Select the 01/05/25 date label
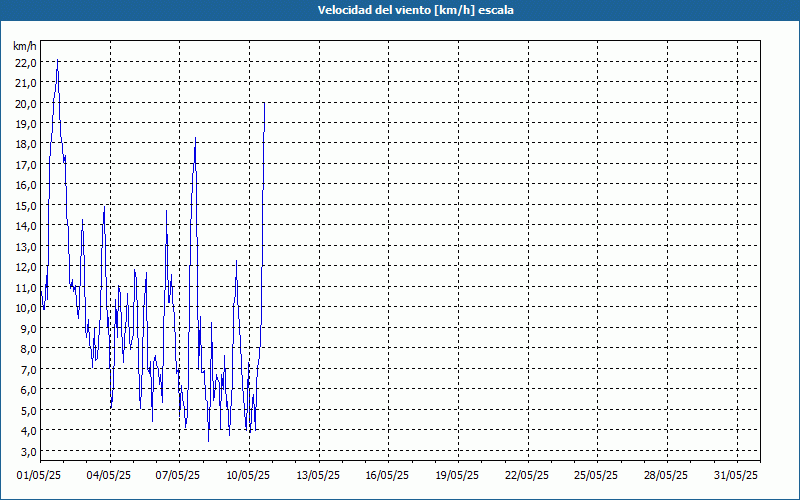This screenshot has width=800, height=500. pyautogui.click(x=39, y=475)
